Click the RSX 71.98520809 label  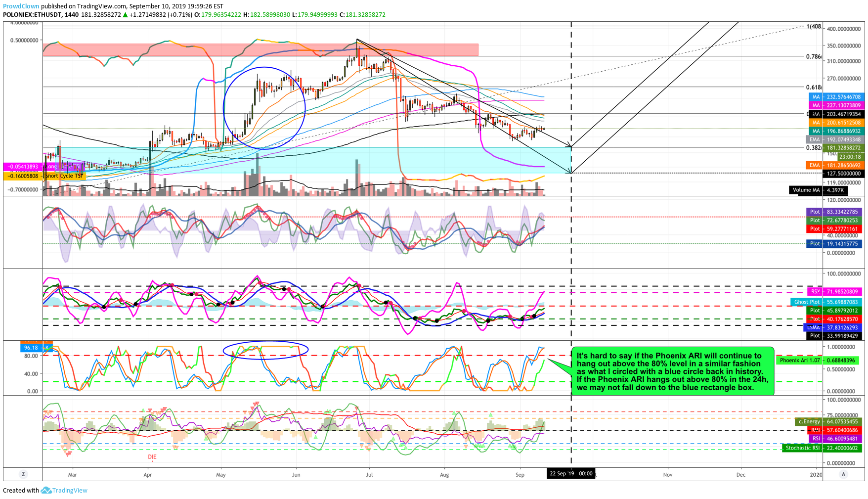tap(835, 292)
